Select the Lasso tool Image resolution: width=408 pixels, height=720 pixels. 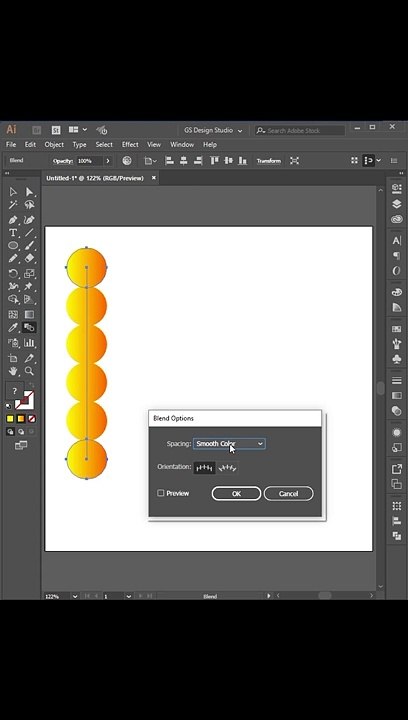(x=29, y=205)
